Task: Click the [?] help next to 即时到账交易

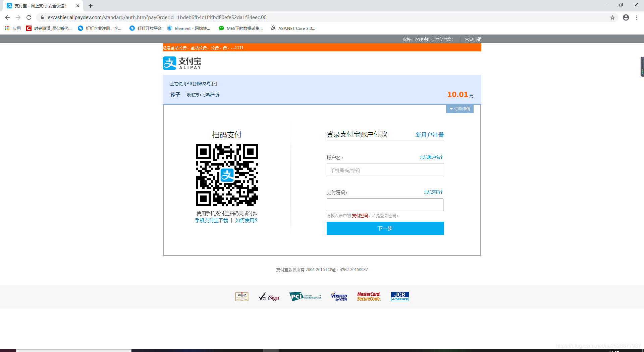Action: point(214,84)
